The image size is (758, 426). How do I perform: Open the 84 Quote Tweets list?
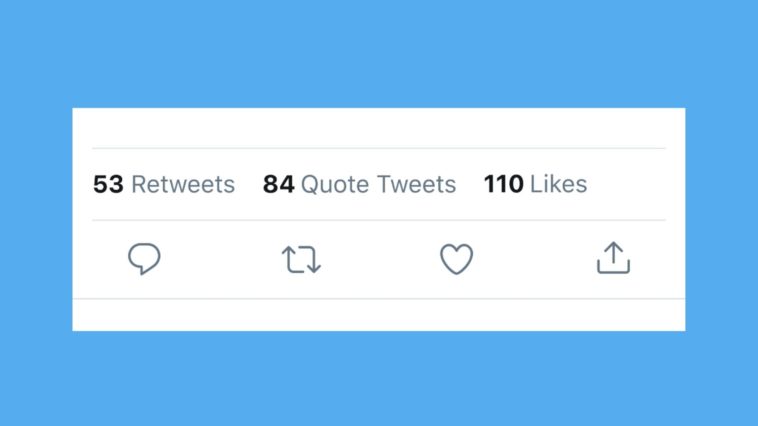click(359, 185)
